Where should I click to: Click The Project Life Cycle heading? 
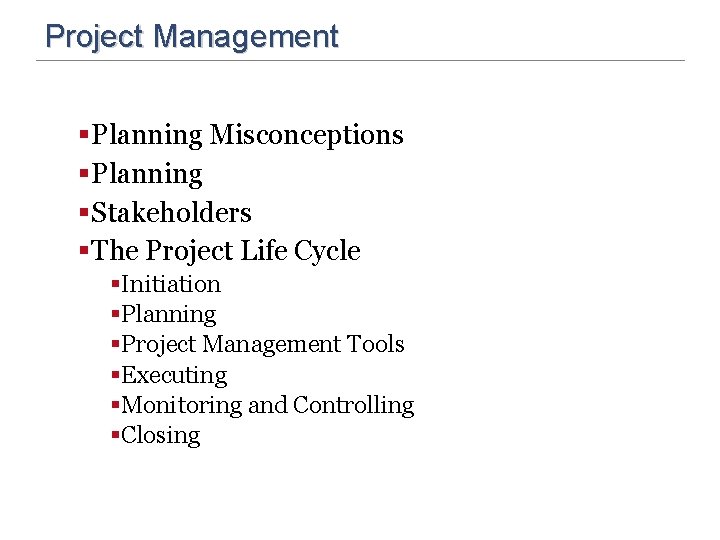pos(225,251)
